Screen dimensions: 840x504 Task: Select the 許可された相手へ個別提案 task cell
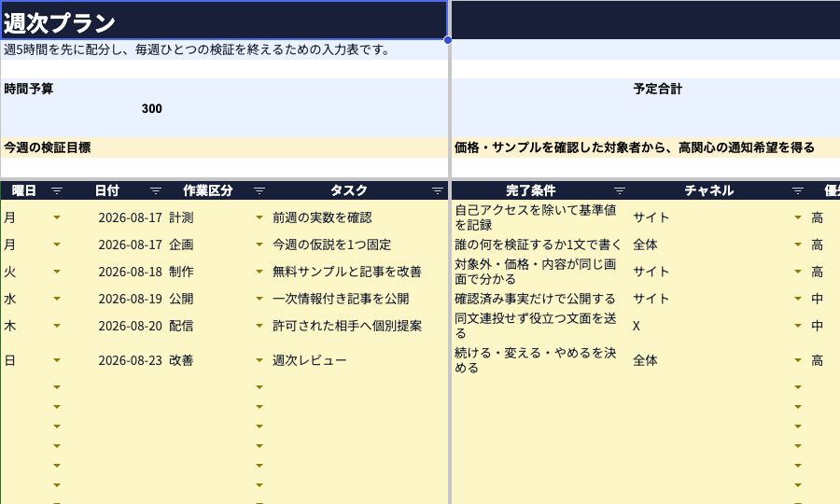pos(357,326)
